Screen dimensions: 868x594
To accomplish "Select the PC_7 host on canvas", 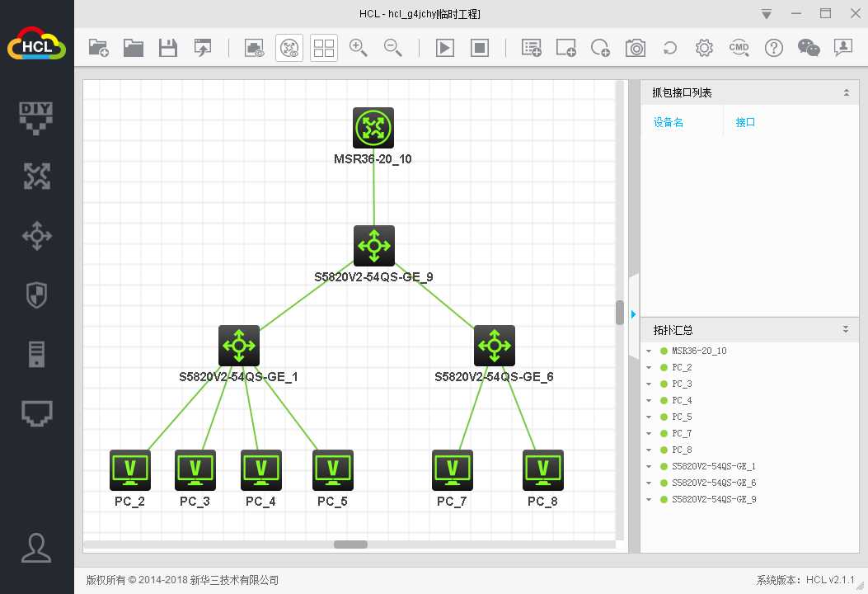I will (x=453, y=470).
